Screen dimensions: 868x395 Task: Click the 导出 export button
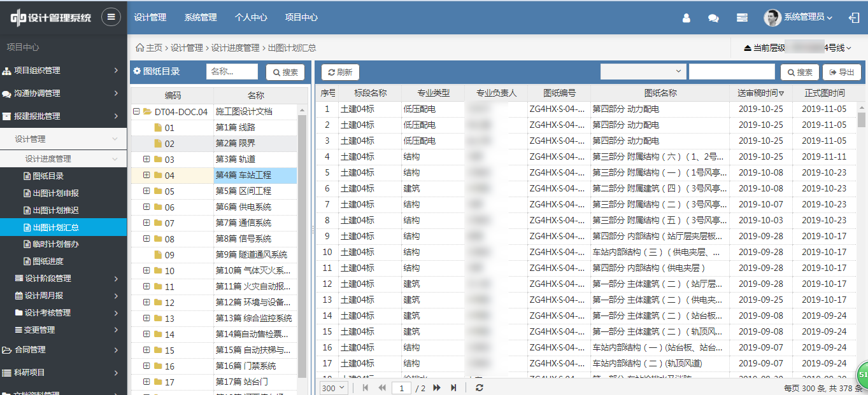[x=842, y=72]
